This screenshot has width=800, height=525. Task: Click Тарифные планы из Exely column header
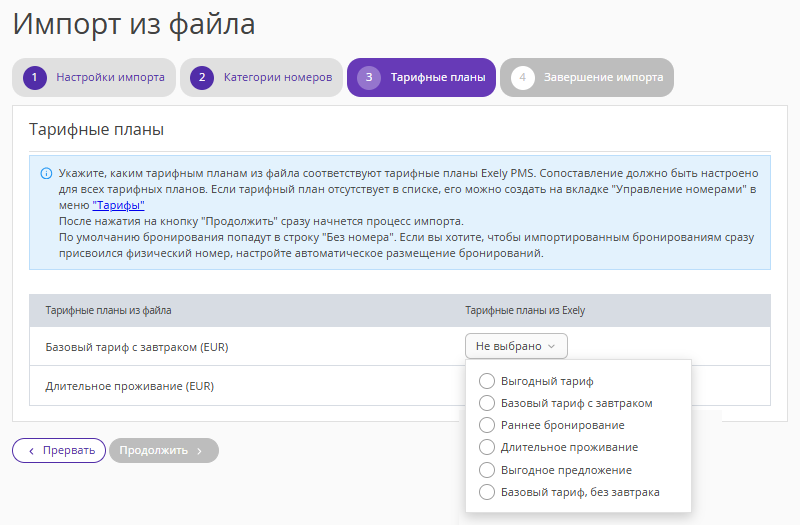[525, 310]
